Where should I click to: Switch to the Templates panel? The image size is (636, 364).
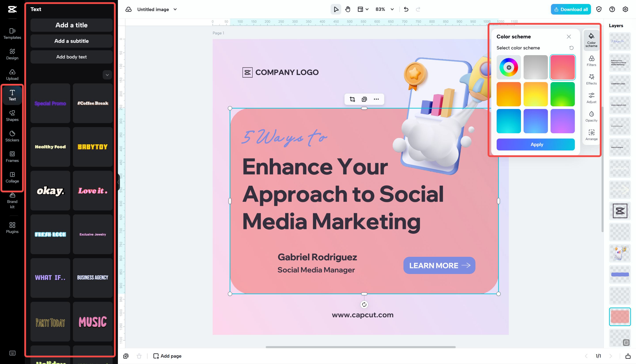12,33
